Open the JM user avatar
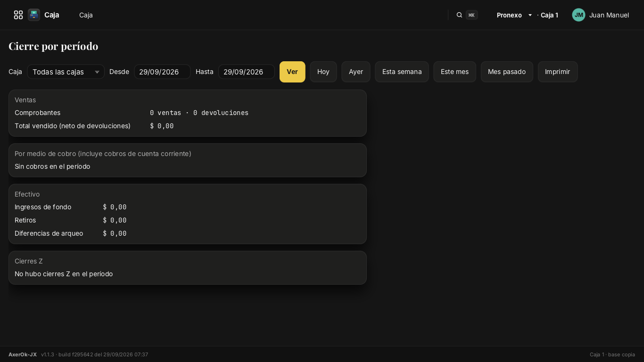Viewport: 644px width, 362px height. coord(578,15)
